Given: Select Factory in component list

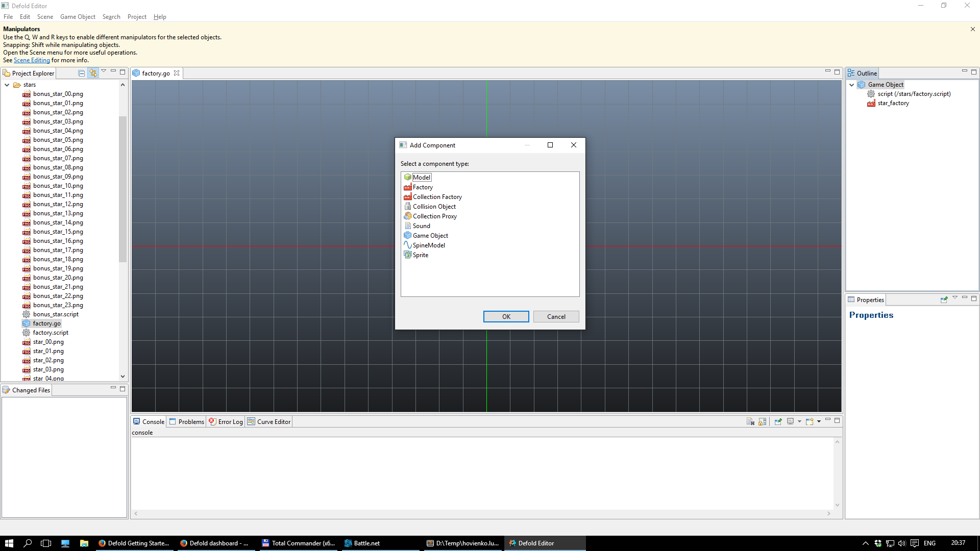Looking at the screenshot, I should click(423, 187).
